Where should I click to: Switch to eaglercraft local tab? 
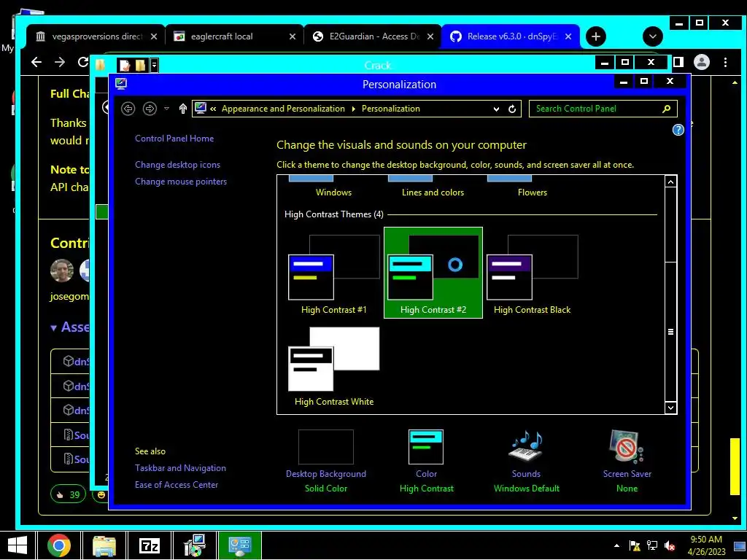tap(233, 36)
